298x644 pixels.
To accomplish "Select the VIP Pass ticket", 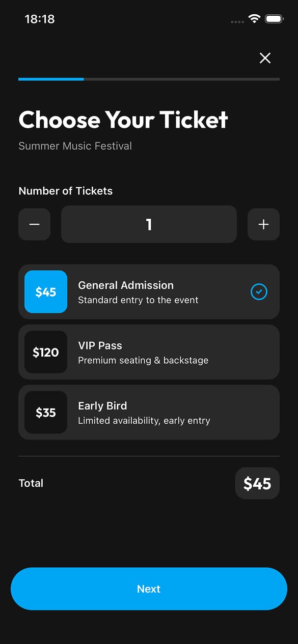I will click(149, 352).
